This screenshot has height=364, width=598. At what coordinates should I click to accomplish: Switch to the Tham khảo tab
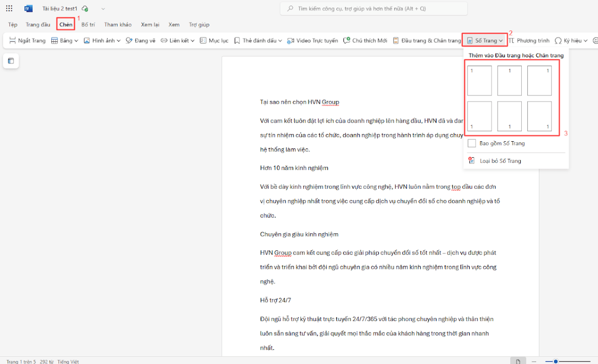pyautogui.click(x=118, y=24)
